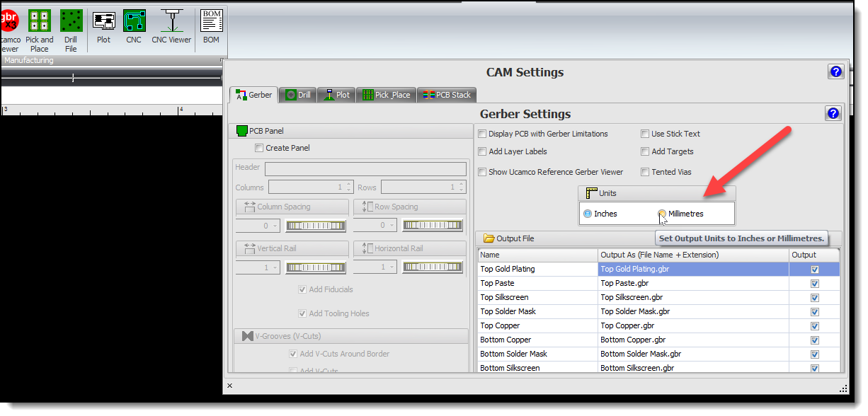
Task: Enable the Create Panel checkbox
Action: tap(259, 148)
